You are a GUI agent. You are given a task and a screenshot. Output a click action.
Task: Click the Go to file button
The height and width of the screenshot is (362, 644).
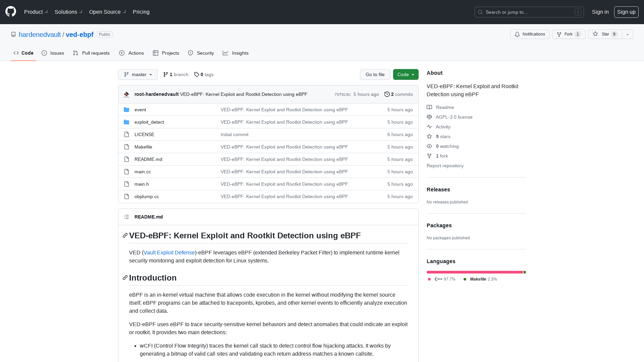[x=375, y=74]
